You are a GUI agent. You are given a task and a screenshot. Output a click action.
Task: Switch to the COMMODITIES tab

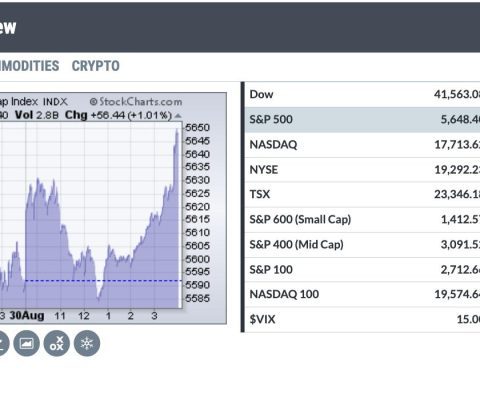[29, 66]
